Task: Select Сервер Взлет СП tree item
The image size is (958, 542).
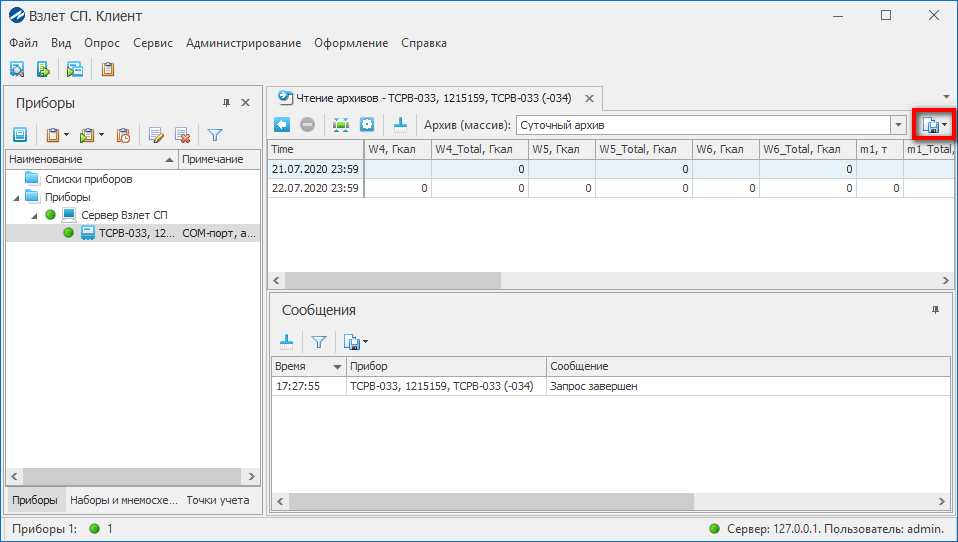Action: coord(124,215)
